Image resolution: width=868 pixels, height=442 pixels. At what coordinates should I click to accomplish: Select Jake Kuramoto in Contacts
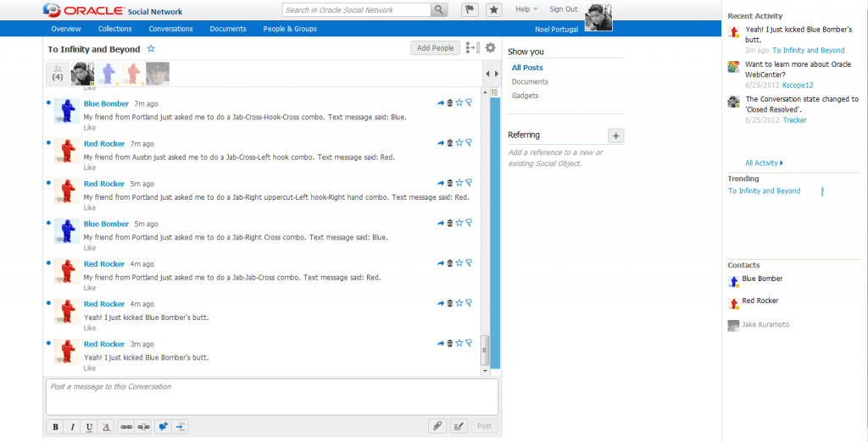coord(765,324)
